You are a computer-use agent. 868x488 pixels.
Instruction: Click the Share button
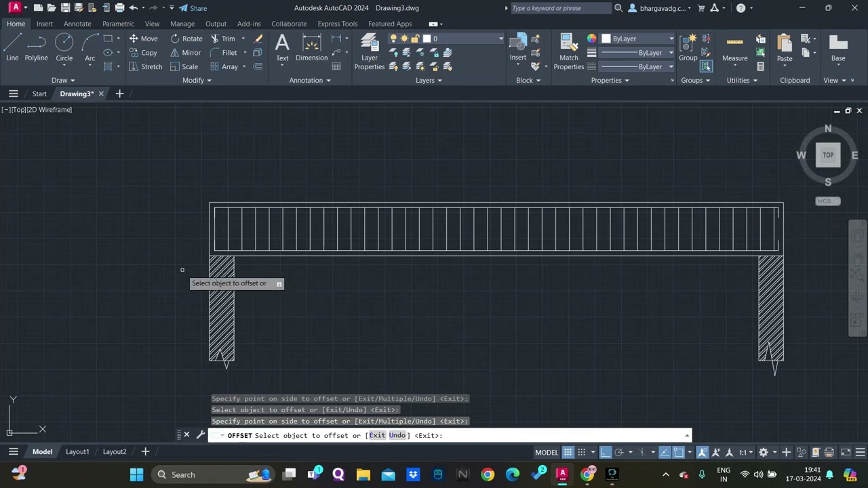(x=193, y=8)
